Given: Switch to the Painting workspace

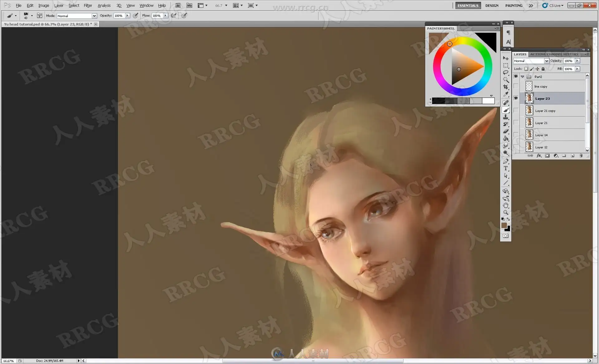Looking at the screenshot, I should pos(514,5).
